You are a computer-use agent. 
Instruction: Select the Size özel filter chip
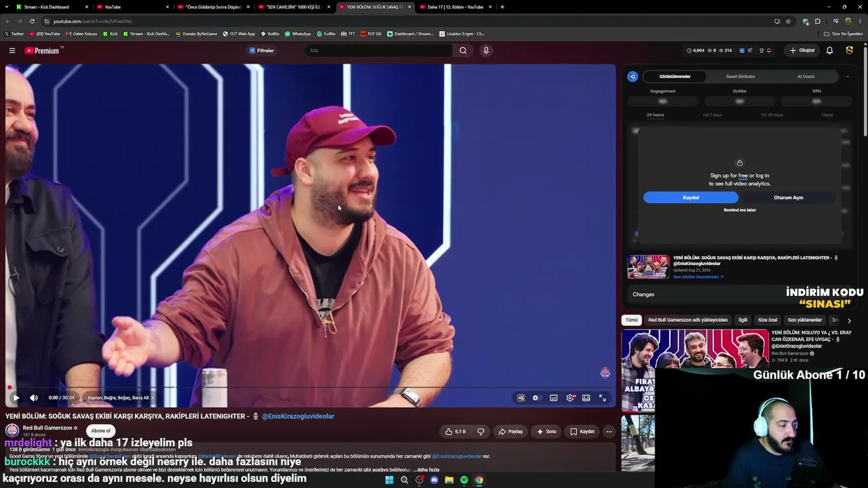point(768,320)
